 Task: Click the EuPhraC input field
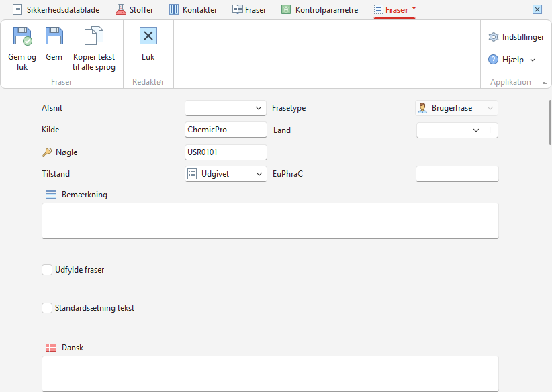[x=457, y=174]
